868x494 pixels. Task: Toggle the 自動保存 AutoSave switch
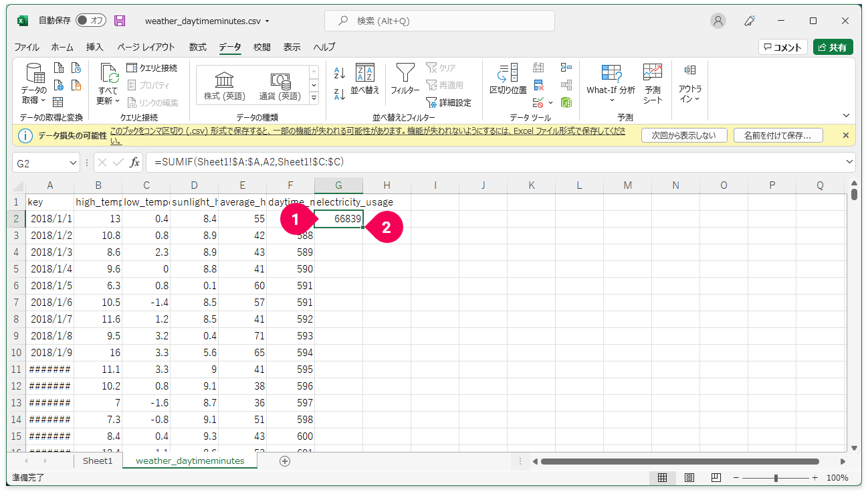(90, 21)
